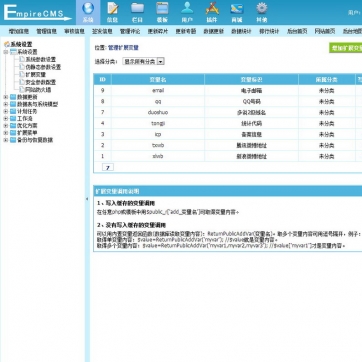Open 管理信息 in the secondary menu
Screen dimensions: 362x362
(x=46, y=32)
